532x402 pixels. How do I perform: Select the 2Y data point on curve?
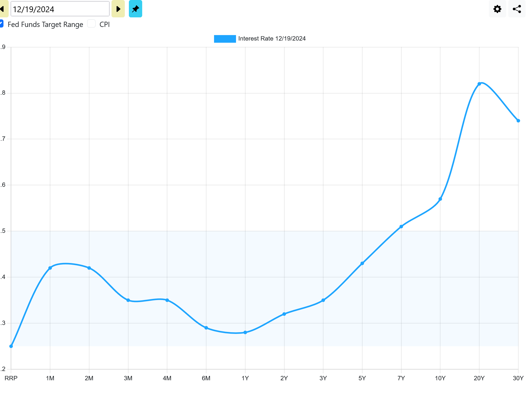pyautogui.click(x=284, y=314)
